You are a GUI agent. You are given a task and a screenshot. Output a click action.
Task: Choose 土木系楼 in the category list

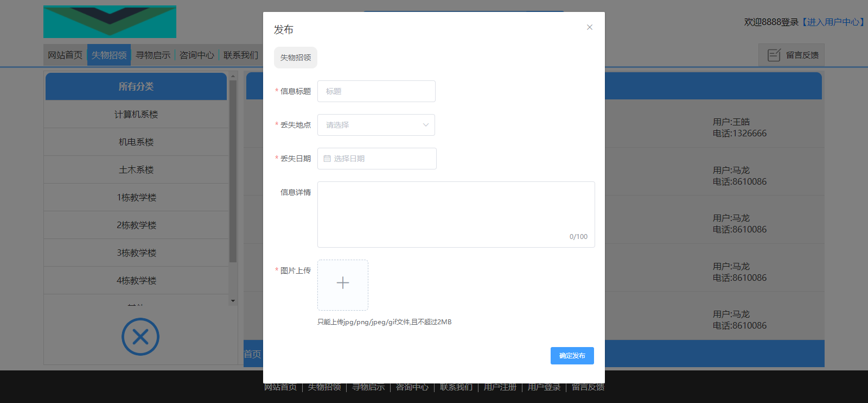tap(136, 169)
